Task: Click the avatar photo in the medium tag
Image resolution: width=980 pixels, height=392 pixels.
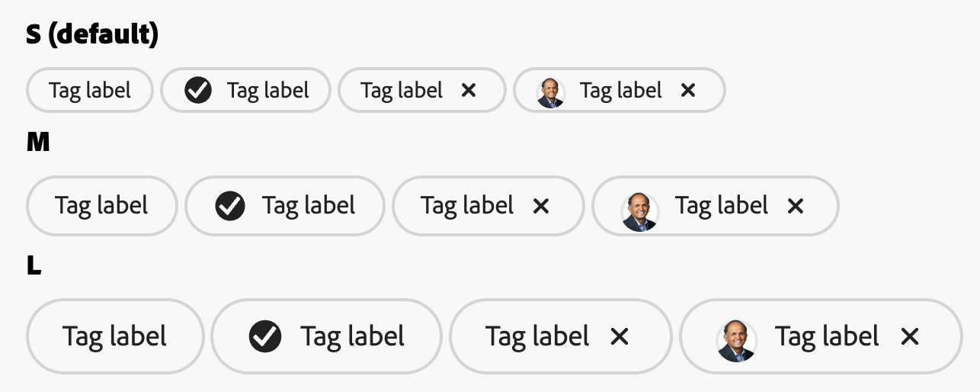Action: pos(639,211)
